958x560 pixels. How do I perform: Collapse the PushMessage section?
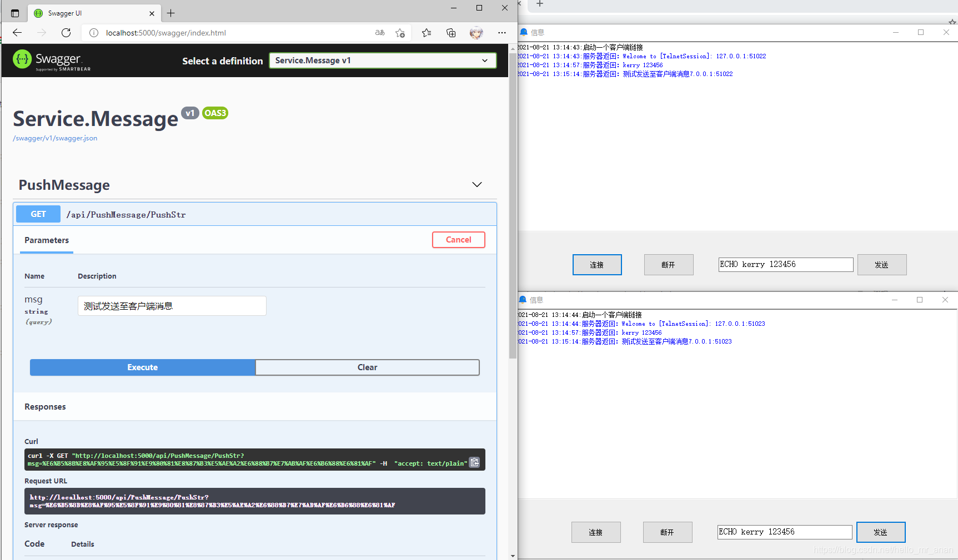point(477,184)
